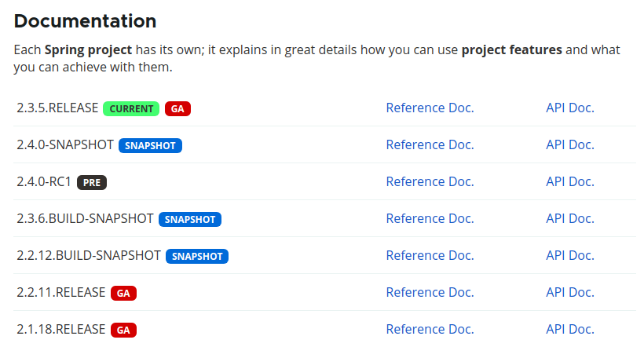The image size is (644, 358).
Task: Click the Documentation heading
Action: (x=85, y=21)
